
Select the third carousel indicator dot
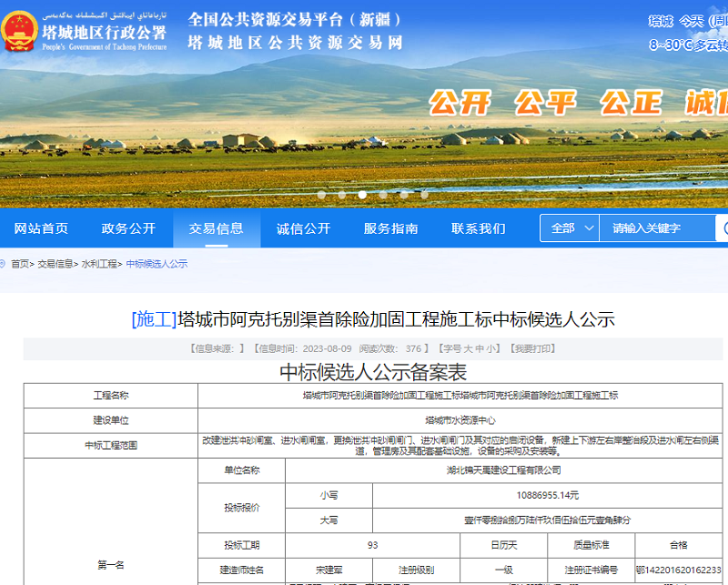pyautogui.click(x=362, y=195)
